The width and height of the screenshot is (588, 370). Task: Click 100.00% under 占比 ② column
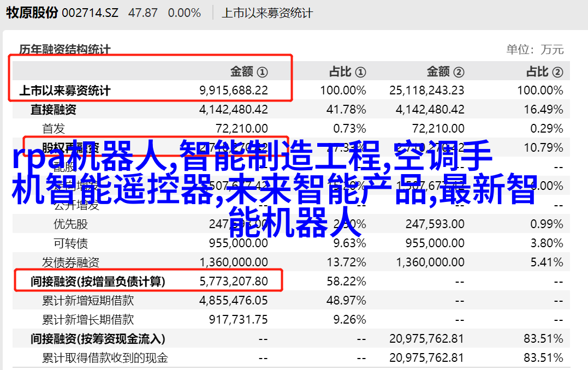point(541,91)
